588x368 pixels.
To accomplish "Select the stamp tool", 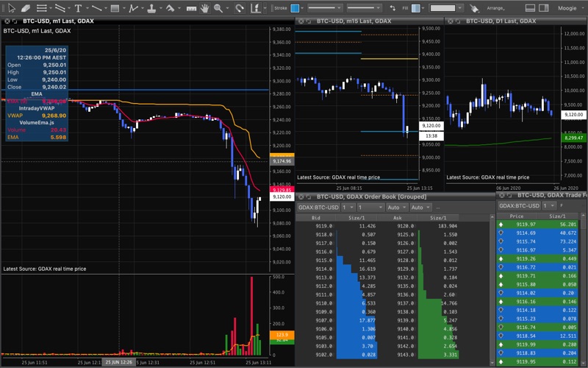I will 151,8.
